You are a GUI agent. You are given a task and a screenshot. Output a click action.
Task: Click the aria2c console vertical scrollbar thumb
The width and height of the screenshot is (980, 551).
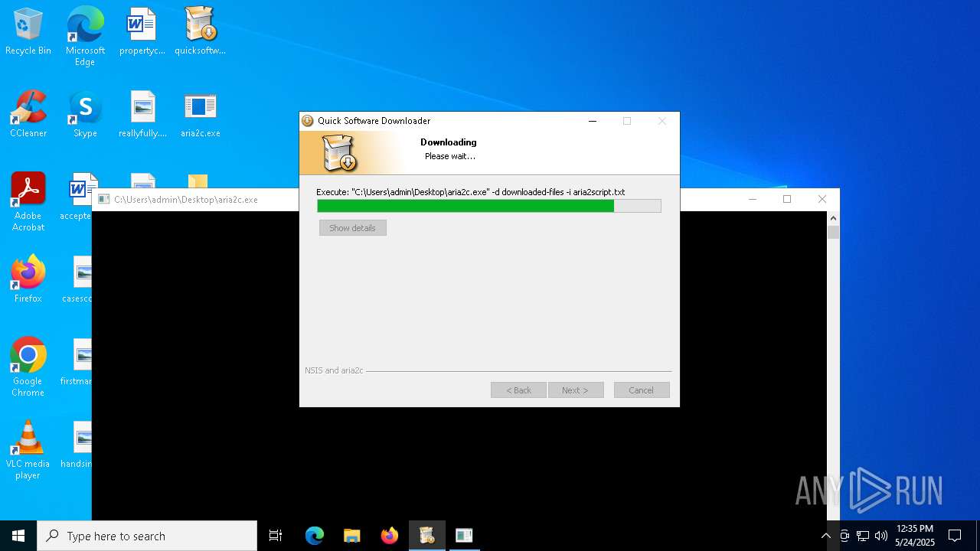click(x=833, y=232)
